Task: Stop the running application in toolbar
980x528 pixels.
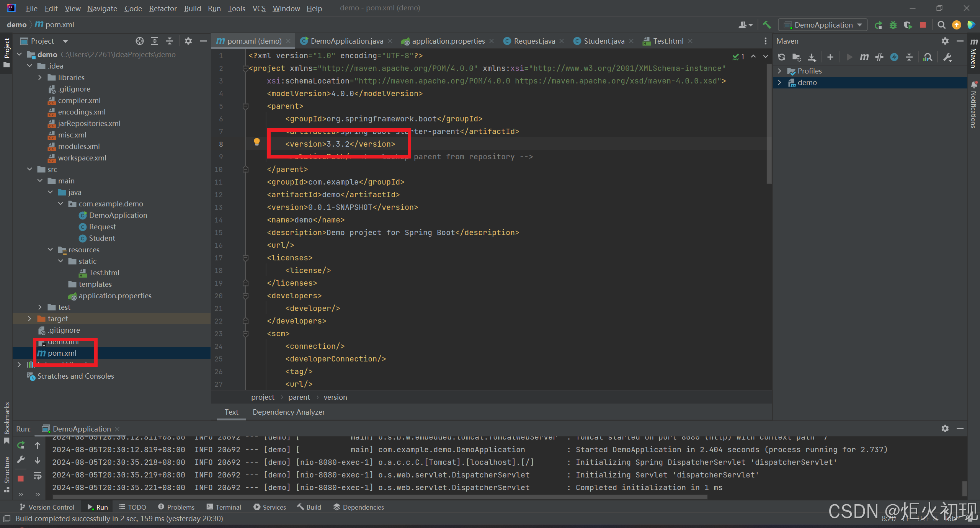Action: point(923,25)
